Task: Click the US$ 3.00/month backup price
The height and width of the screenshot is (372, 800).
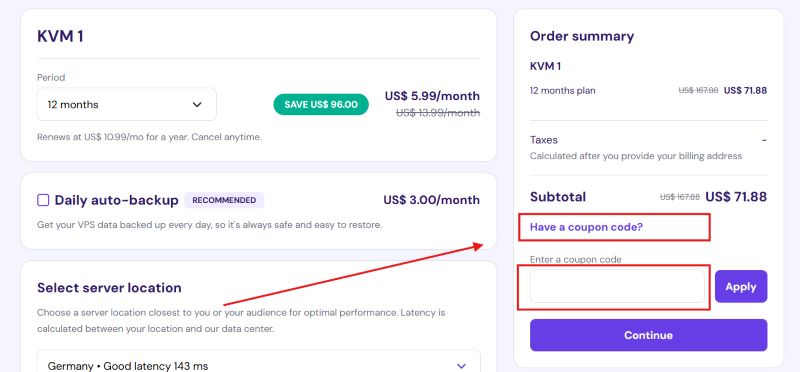Action: (432, 200)
